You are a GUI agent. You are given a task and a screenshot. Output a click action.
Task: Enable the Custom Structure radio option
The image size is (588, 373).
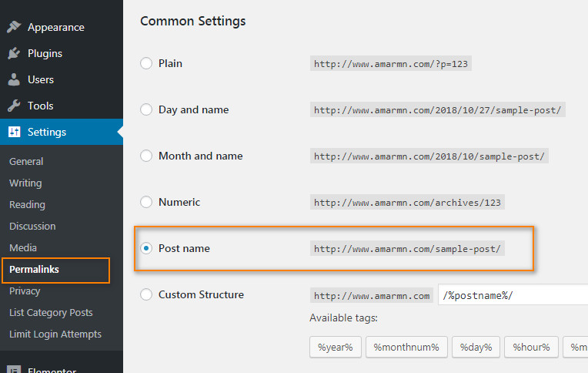146,294
